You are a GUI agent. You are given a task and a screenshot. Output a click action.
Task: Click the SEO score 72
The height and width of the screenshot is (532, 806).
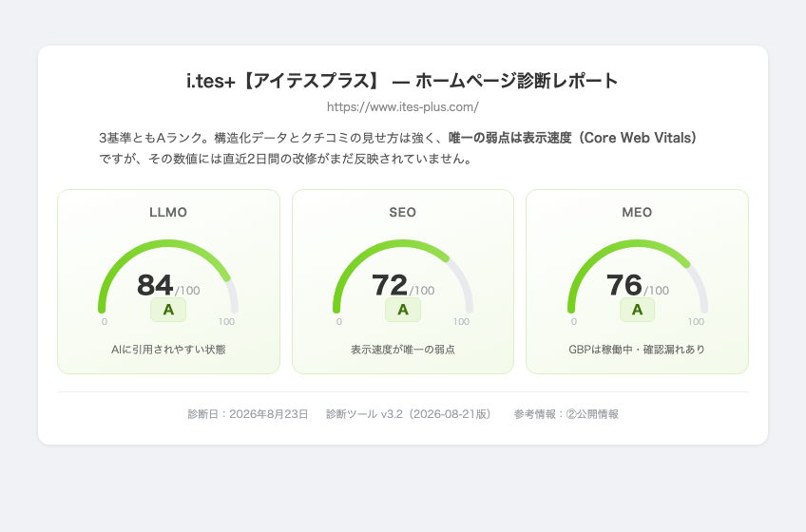(390, 285)
